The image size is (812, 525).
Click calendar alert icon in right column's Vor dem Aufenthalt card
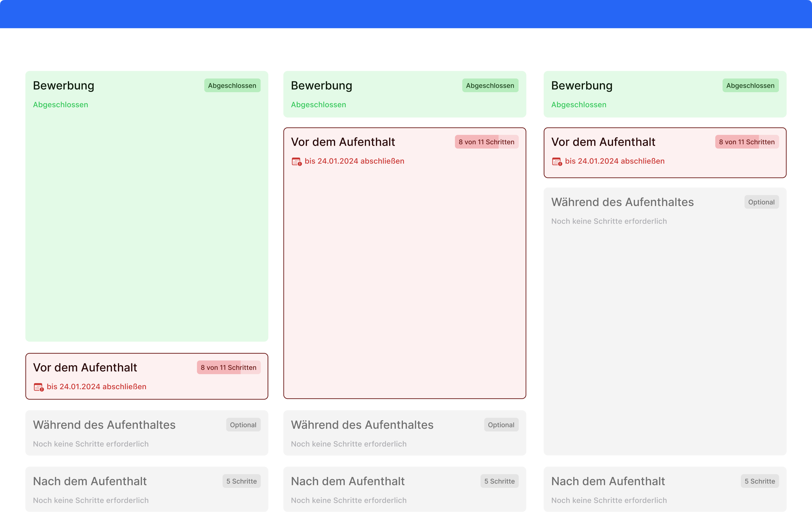pos(557,162)
